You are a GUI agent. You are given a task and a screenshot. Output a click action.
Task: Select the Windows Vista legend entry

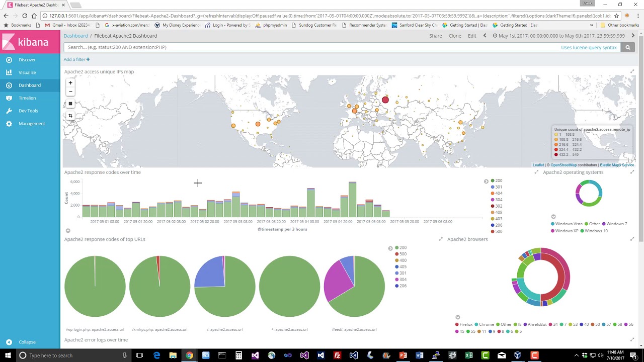coord(567,224)
